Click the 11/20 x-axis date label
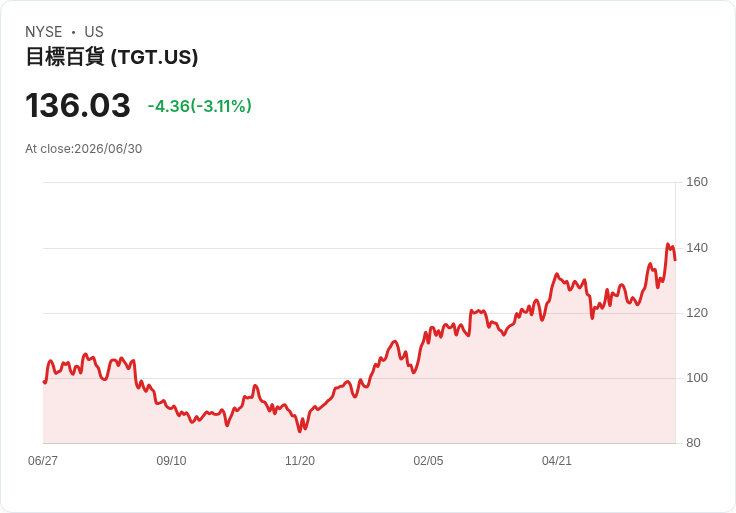736x513 pixels. pyautogui.click(x=300, y=461)
